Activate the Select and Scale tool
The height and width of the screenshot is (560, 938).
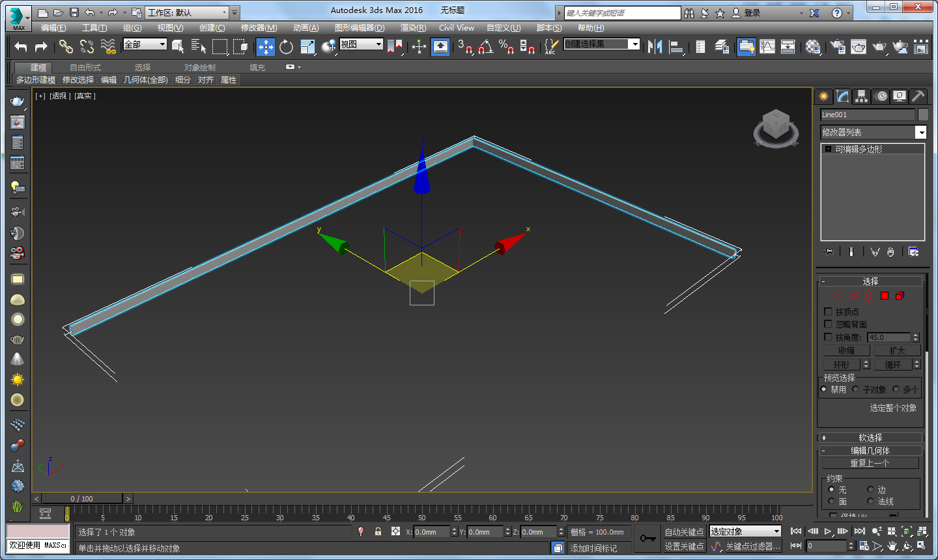click(x=307, y=46)
